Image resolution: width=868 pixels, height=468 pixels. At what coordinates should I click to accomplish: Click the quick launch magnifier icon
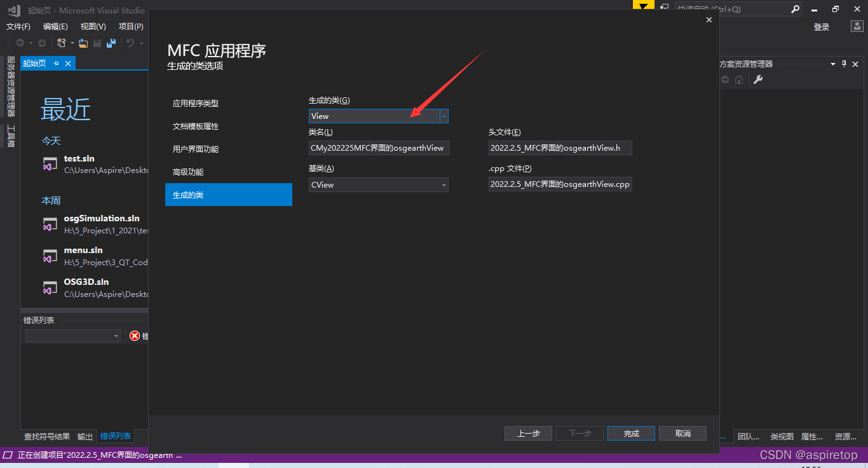tap(795, 9)
